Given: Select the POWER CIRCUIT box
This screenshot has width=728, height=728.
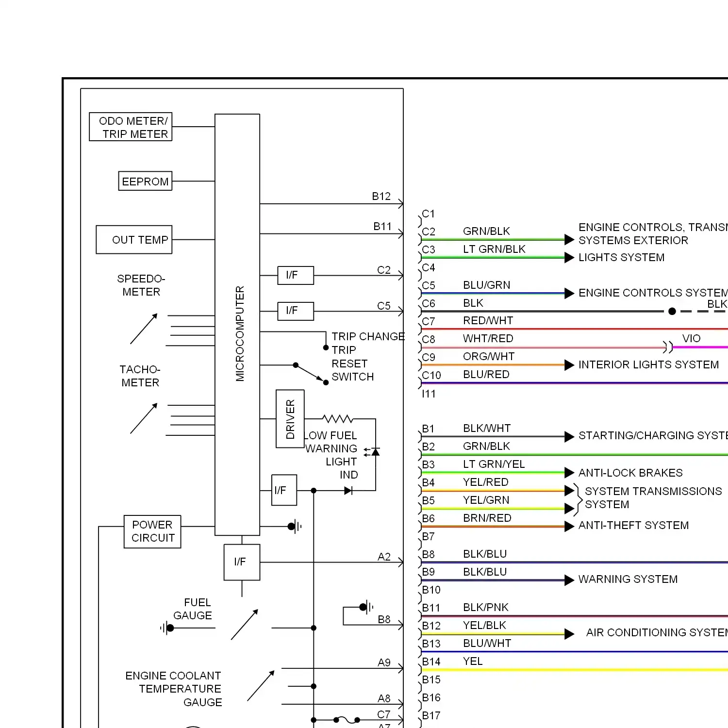Looking at the screenshot, I should click(152, 531).
